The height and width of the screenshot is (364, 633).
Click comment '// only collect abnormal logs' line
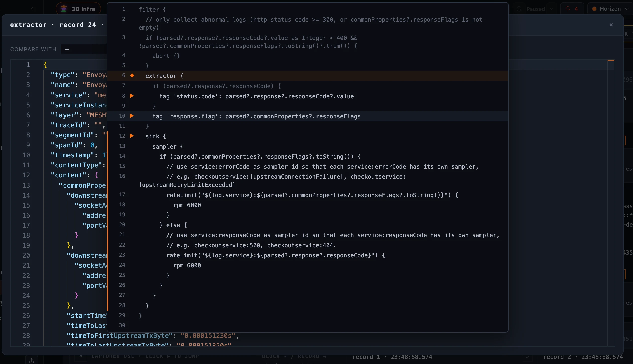tap(310, 23)
